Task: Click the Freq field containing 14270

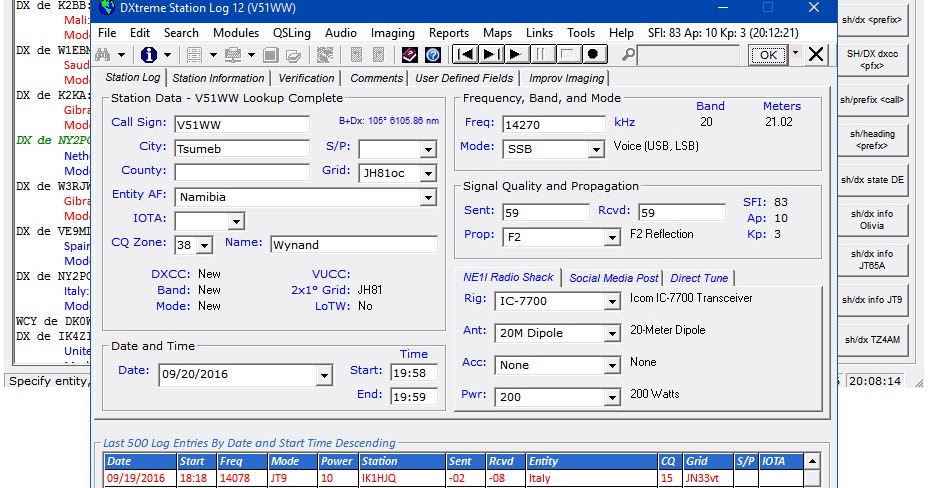Action: [x=553, y=125]
